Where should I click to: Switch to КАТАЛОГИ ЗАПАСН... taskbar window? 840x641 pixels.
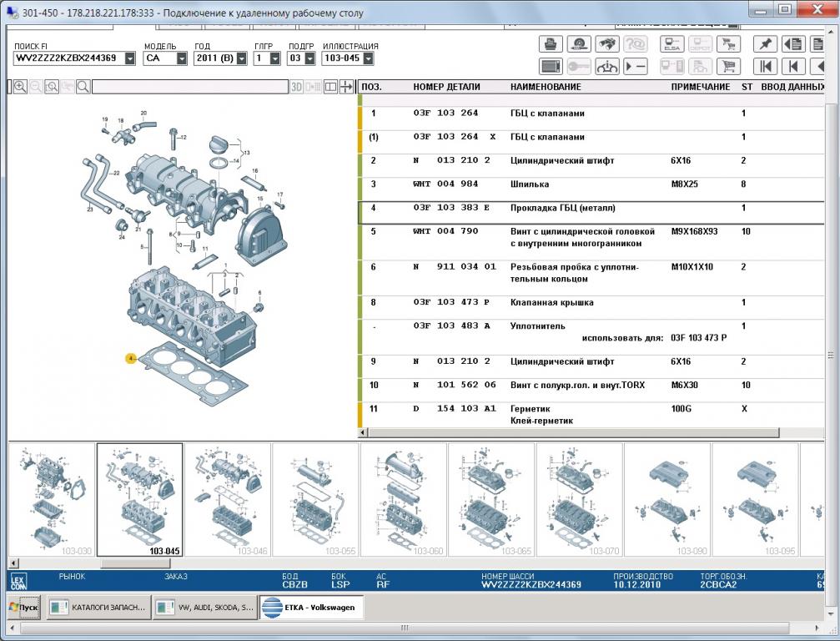point(98,608)
